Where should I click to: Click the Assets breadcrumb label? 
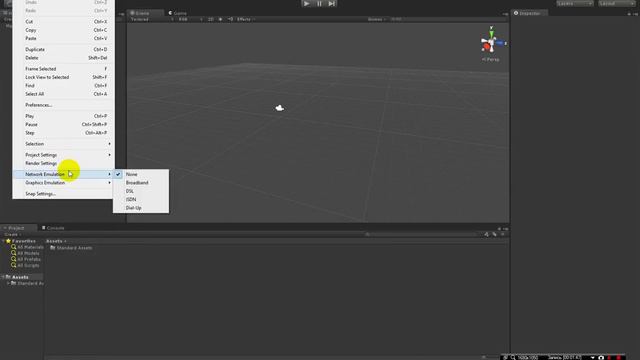(54, 241)
